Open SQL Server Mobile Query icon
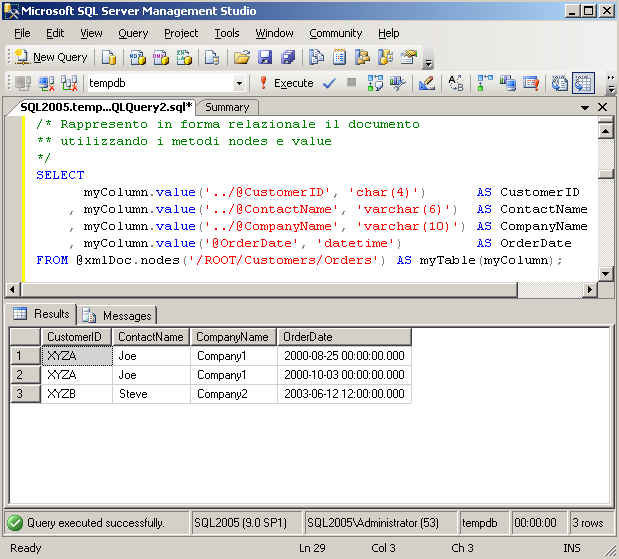 (x=212, y=57)
